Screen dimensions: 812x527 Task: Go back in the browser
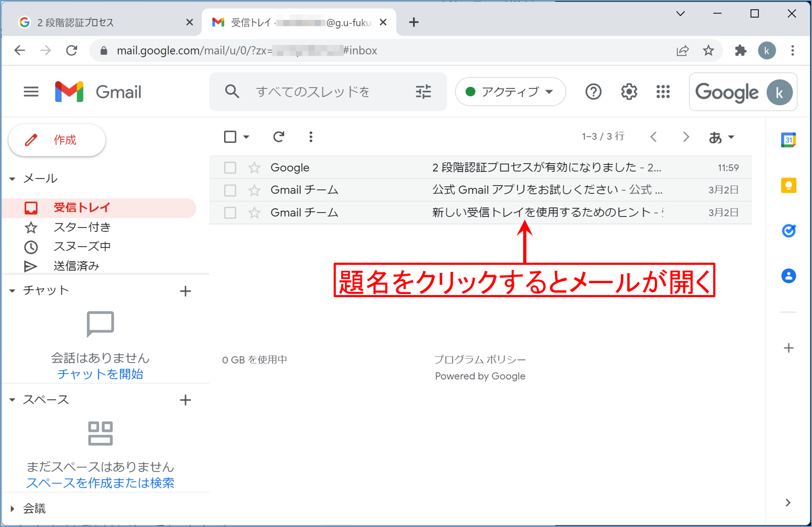pos(20,51)
